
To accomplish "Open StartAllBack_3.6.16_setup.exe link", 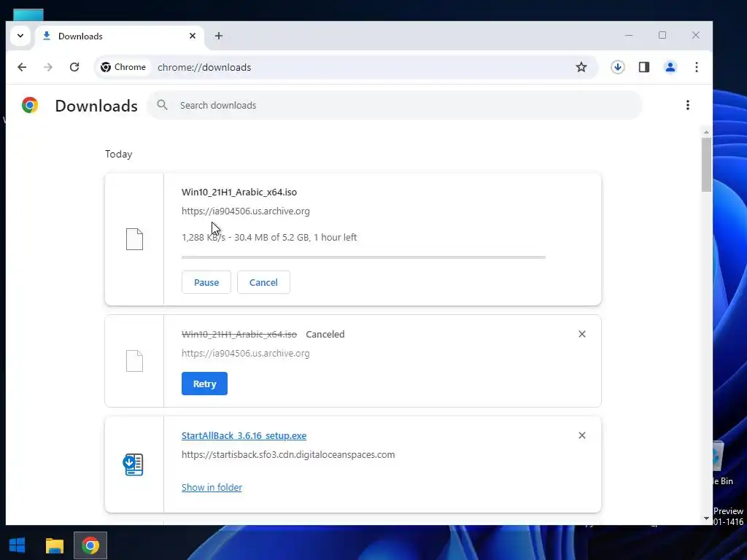I will point(244,436).
